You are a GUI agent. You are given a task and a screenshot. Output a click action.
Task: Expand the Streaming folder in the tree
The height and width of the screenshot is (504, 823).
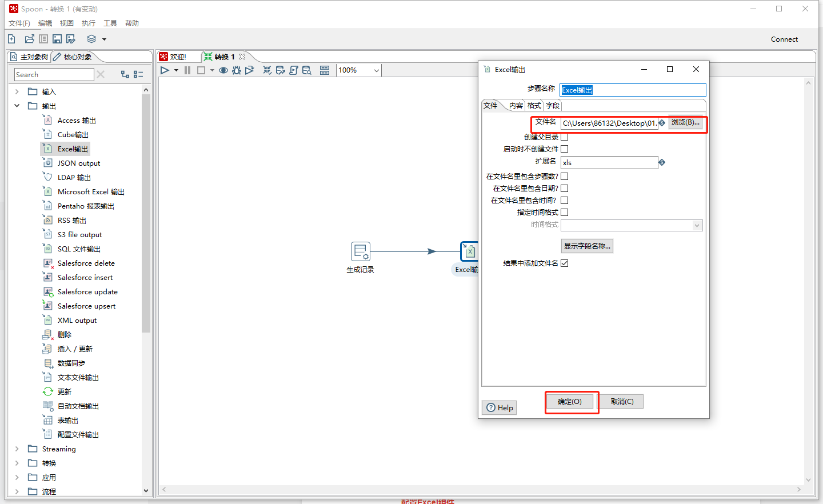[17, 449]
